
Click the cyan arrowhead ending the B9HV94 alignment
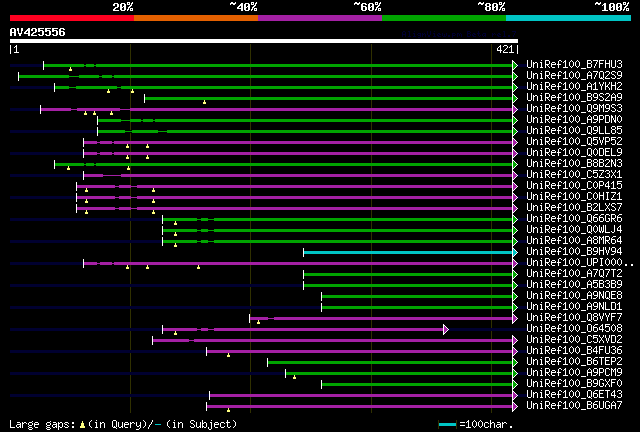tap(515, 252)
